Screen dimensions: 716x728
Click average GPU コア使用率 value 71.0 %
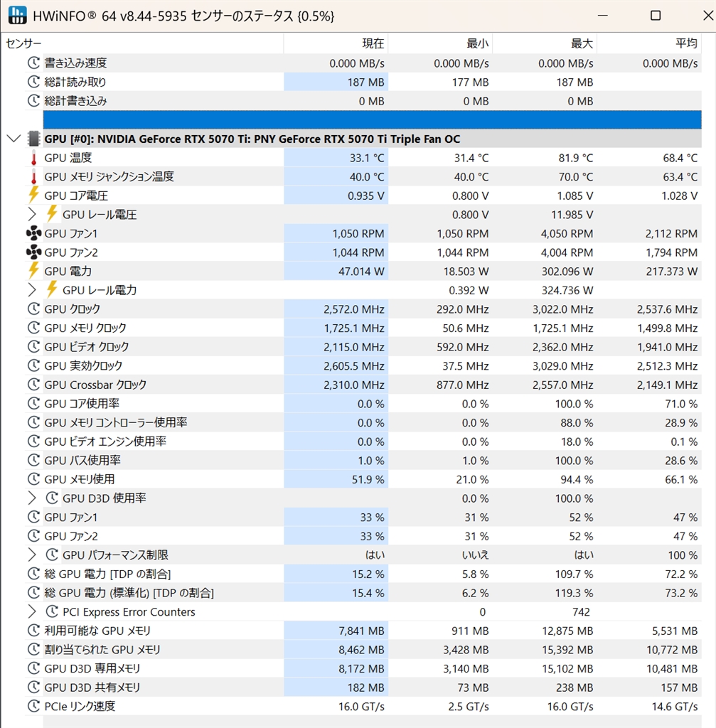click(x=681, y=404)
